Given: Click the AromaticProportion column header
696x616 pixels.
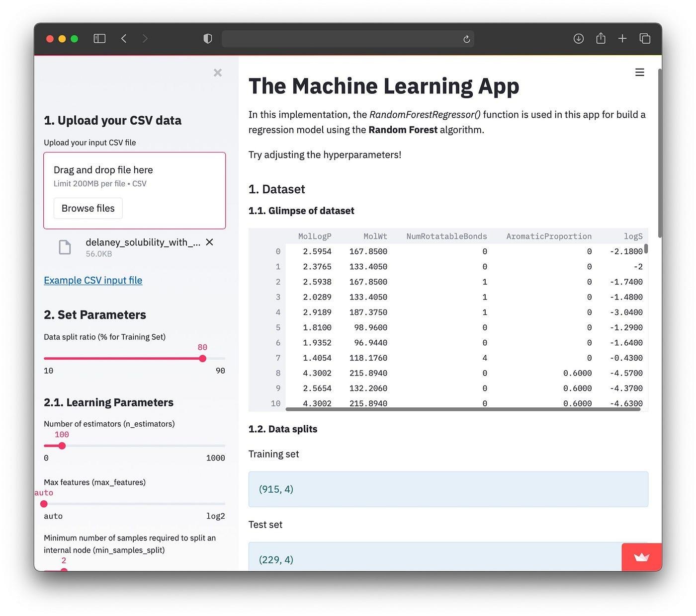Looking at the screenshot, I should (x=549, y=236).
